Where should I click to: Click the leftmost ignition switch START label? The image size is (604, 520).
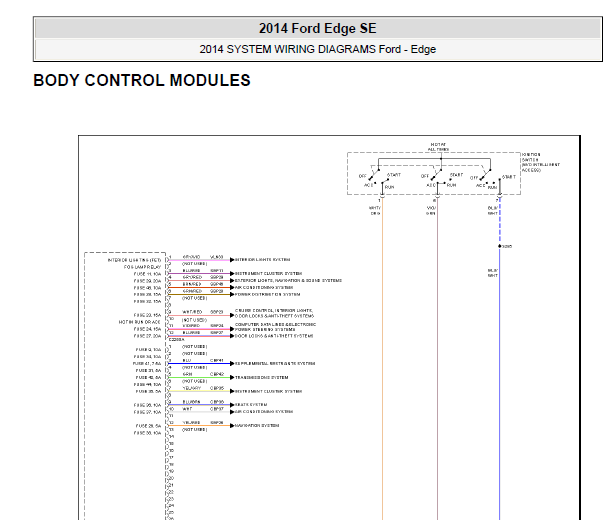tap(394, 175)
